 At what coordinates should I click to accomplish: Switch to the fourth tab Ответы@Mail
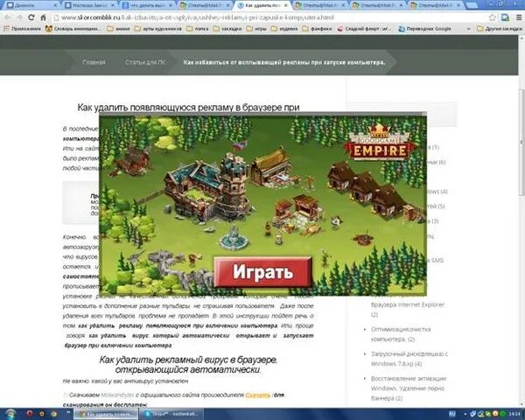[206, 5]
